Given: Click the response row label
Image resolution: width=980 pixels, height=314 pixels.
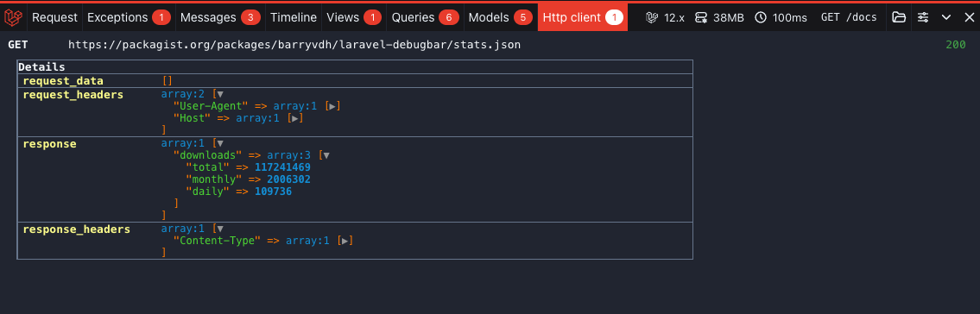Looking at the screenshot, I should coord(49,143).
